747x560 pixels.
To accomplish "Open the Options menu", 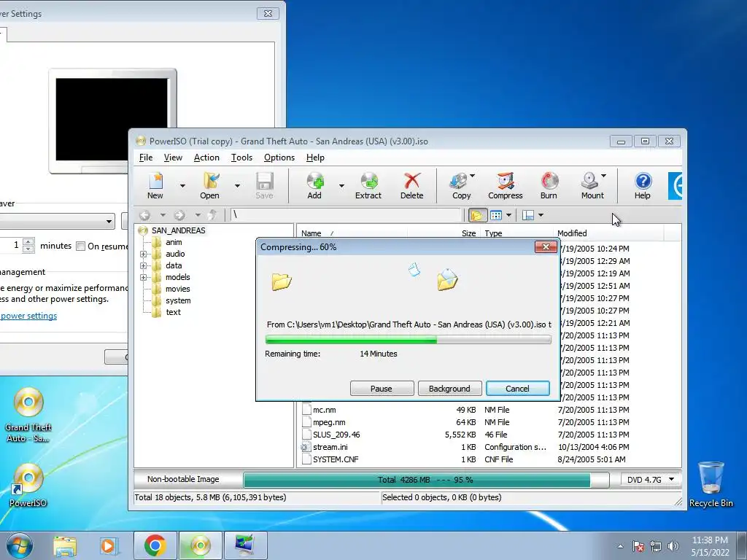I will click(x=279, y=157).
